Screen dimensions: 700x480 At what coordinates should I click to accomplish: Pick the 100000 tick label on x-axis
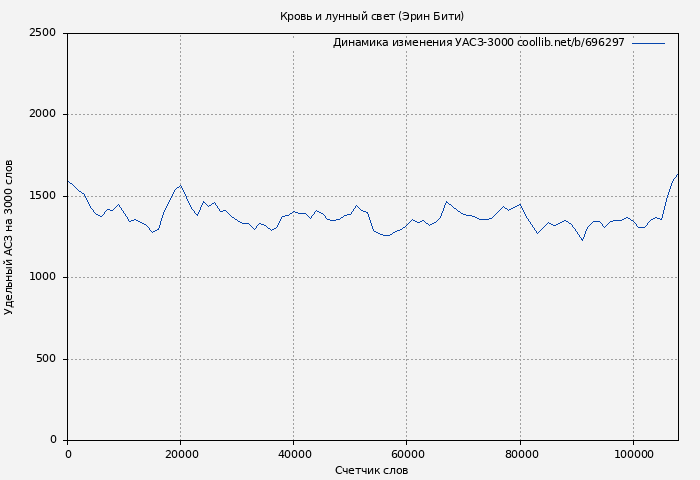pyautogui.click(x=632, y=454)
